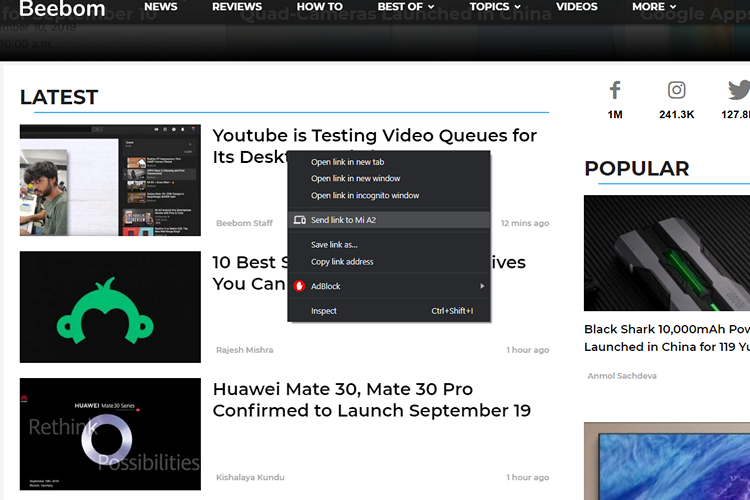Click the Twitter icon at right edge

coord(739,90)
